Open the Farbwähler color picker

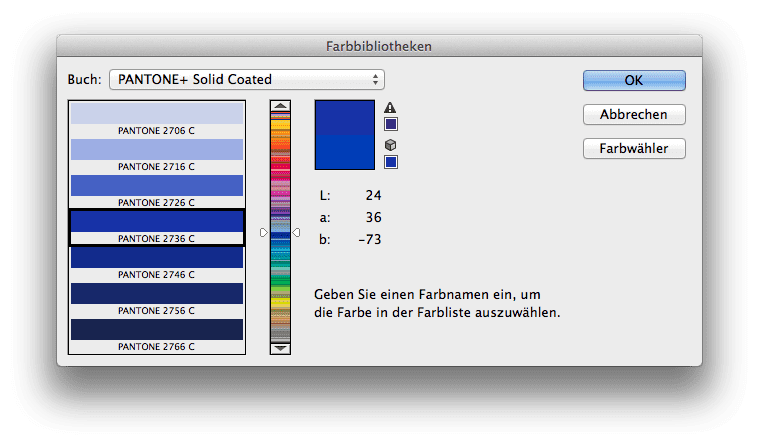634,149
